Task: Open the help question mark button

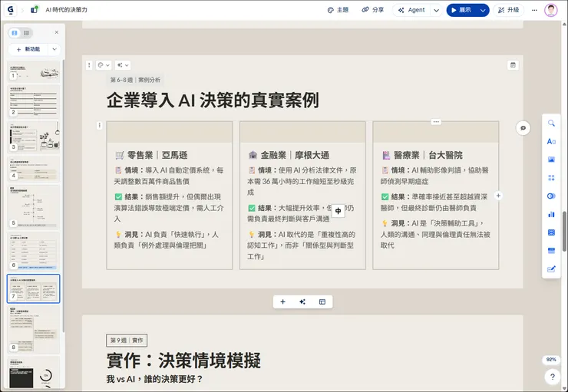Action: [x=552, y=377]
